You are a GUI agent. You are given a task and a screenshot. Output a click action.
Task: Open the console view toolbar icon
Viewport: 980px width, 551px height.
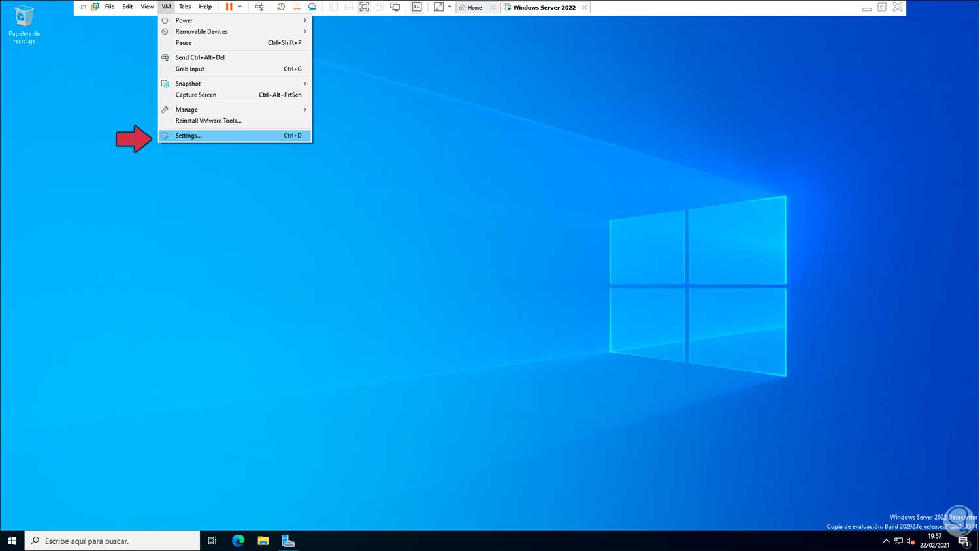coord(417,7)
